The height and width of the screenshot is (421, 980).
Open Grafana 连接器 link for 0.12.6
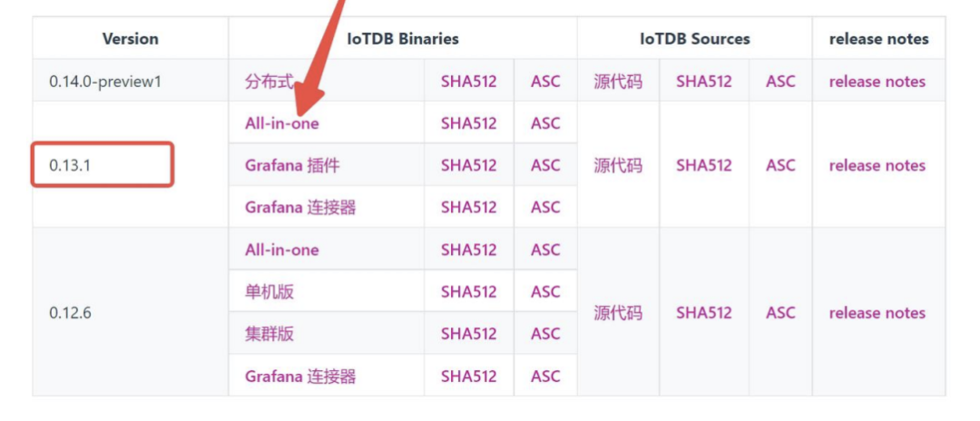[299, 376]
